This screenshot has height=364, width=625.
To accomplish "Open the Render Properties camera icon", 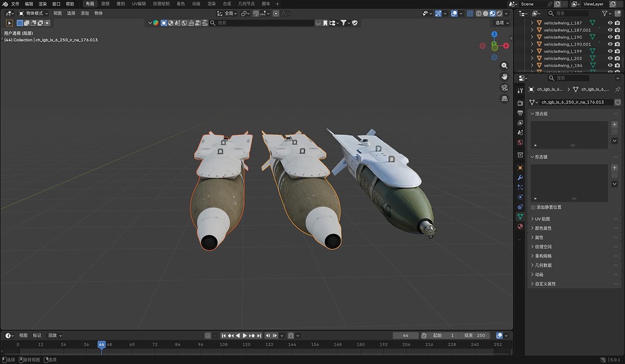I will 520,104.
